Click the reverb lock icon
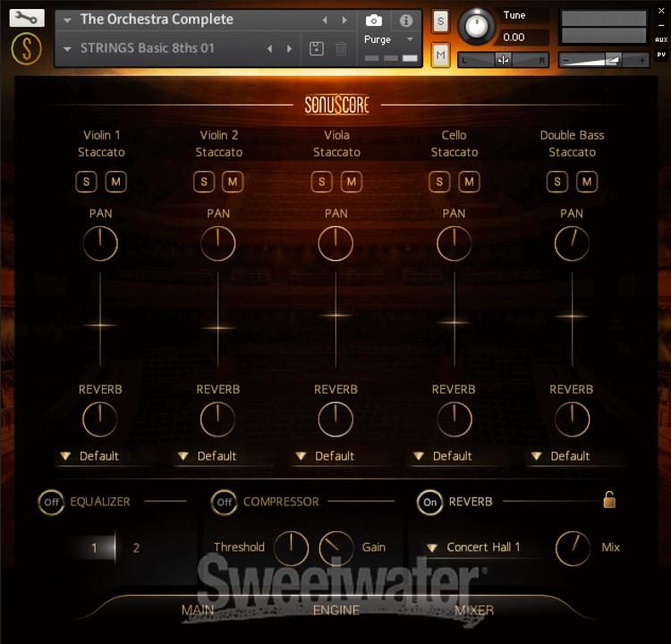671x644 pixels. pos(609,499)
